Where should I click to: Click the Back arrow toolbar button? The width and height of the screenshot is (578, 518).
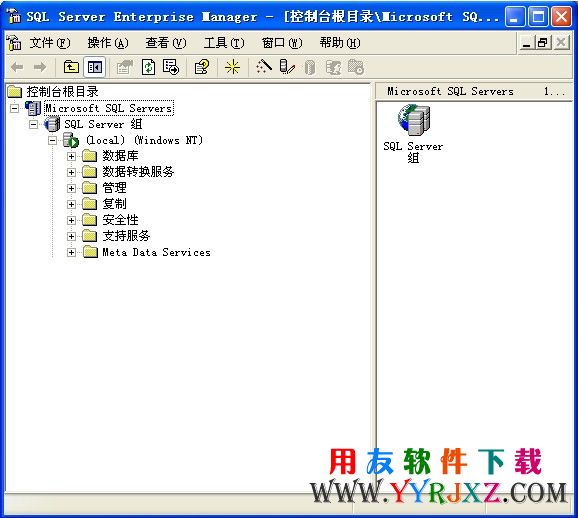click(x=17, y=67)
